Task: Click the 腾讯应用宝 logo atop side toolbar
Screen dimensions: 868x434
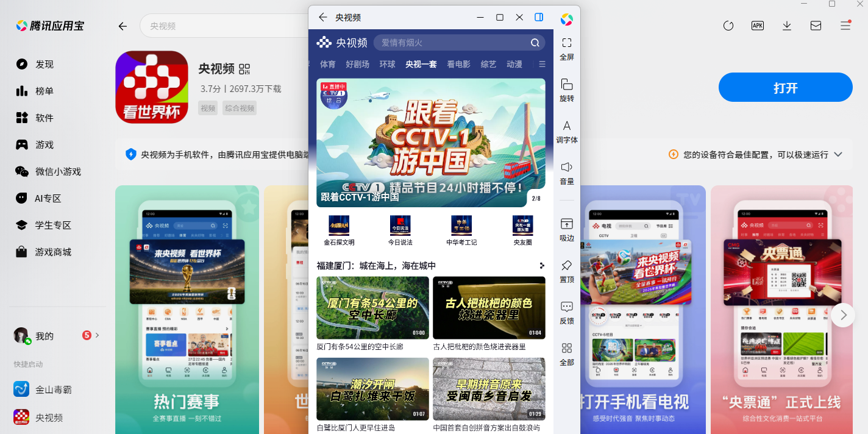Action: 567,20
